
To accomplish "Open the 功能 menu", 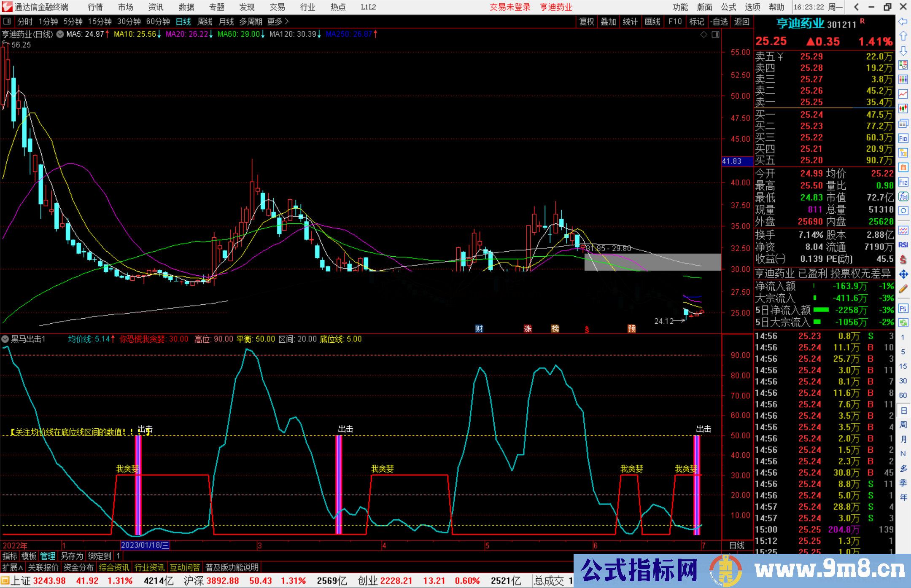I will [x=680, y=7].
